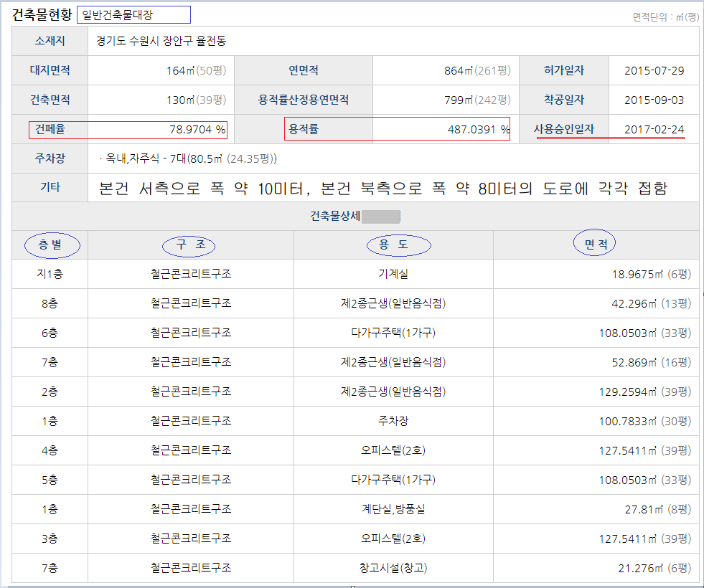Select the 5층 floor cell
Screen dimensions: 704x588
tap(50, 480)
